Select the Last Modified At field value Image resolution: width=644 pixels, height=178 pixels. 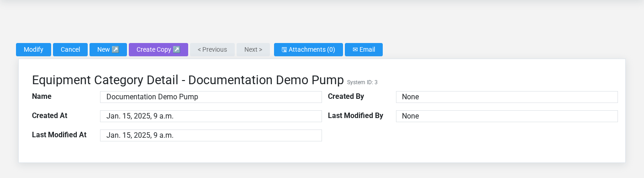[211, 135]
